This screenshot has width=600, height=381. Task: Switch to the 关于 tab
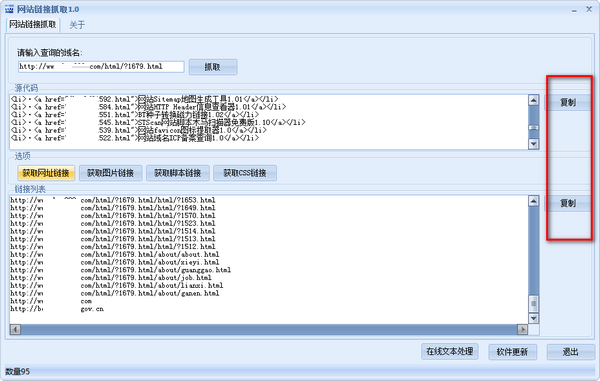(77, 25)
